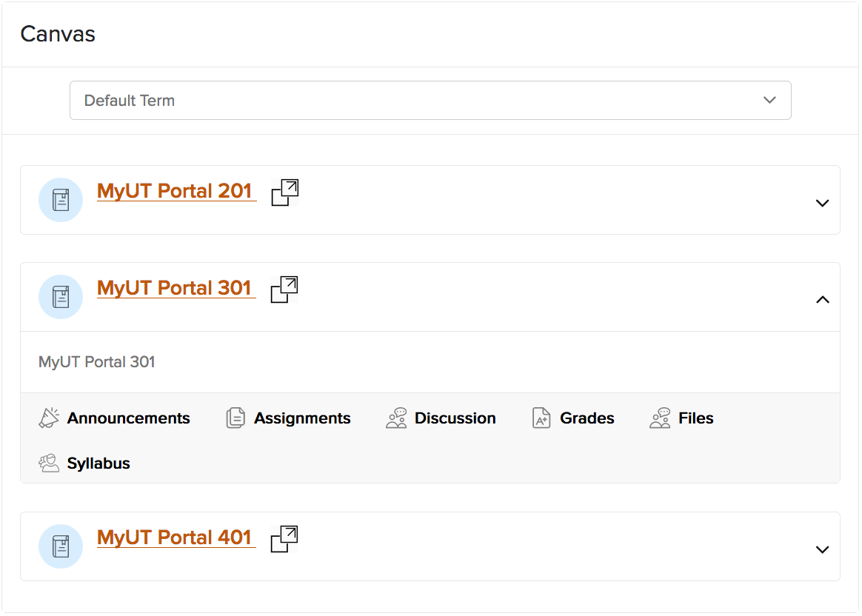Select the Grades icon for MyUT Portal 301
Viewport: 862px width, 616px height.
(541, 417)
